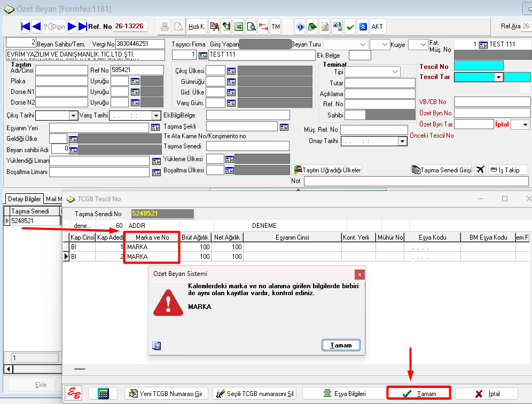Jump to the last record

82,26
